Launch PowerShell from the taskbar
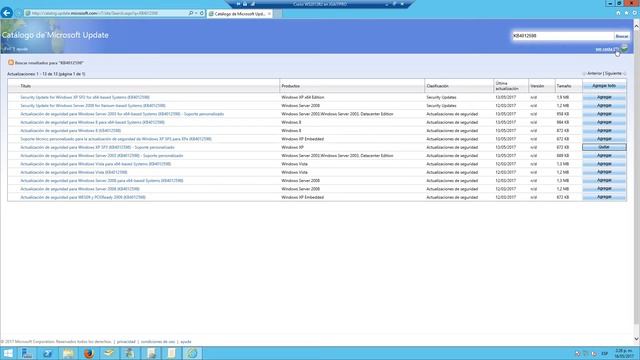 click(x=47, y=353)
